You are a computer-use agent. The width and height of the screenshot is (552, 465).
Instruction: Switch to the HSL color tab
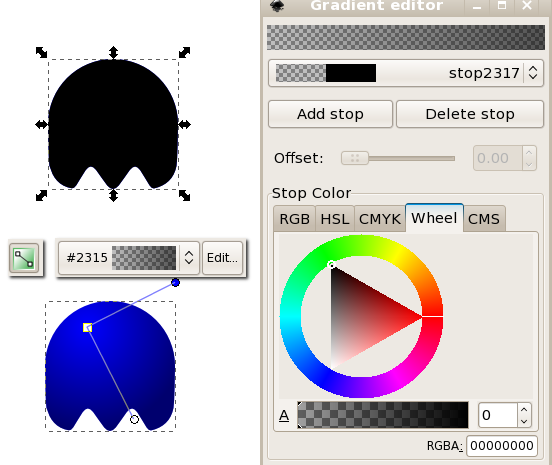[335, 219]
